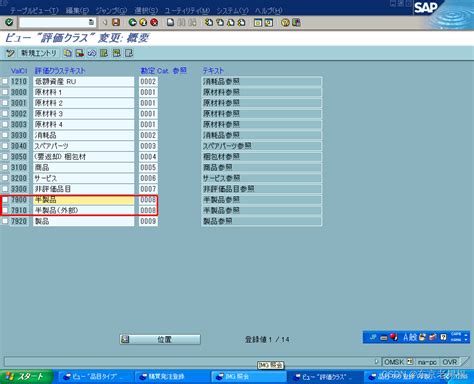Viewport: 474px width, 384px height.
Task: Click valuation class value 3100
Action: [19, 167]
